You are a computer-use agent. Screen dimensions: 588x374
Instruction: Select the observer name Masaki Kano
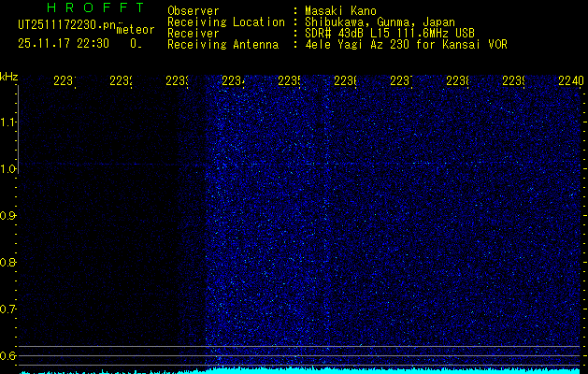tap(340, 11)
